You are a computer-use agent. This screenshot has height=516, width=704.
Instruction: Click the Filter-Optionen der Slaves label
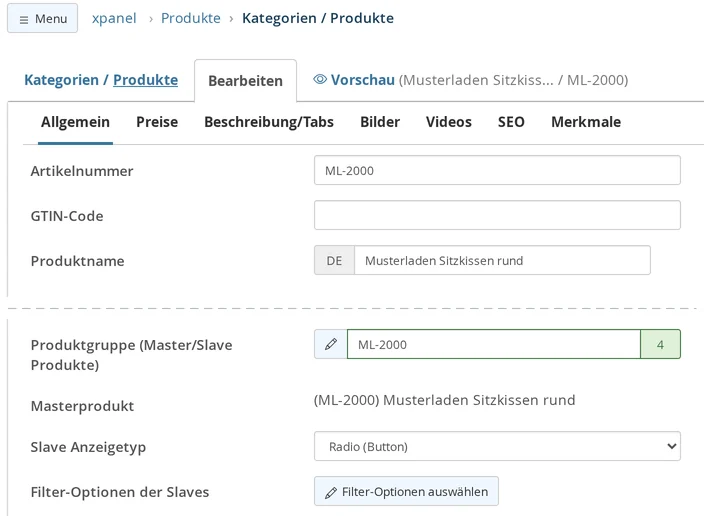[120, 492]
